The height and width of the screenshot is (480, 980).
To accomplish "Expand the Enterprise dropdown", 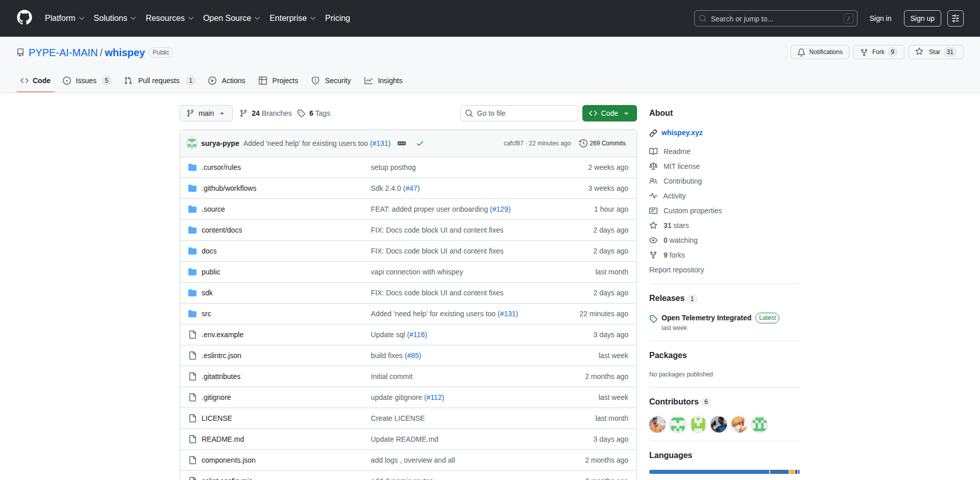I will pos(292,18).
